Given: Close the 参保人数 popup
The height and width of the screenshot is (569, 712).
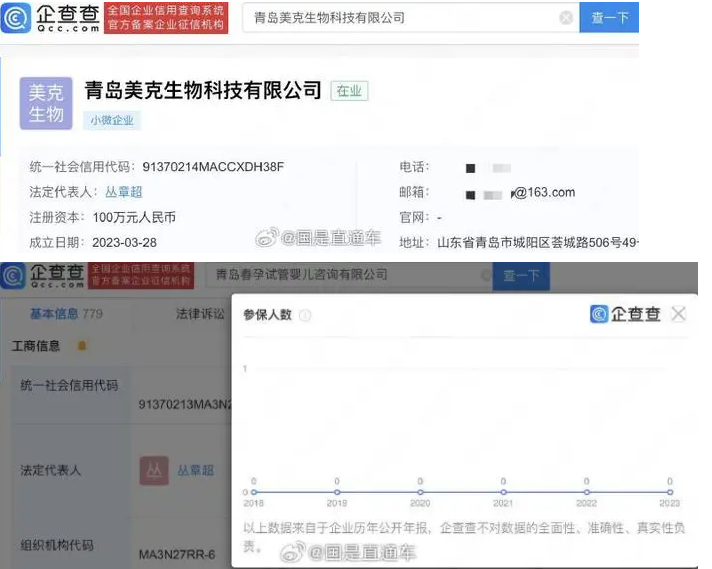Looking at the screenshot, I should [x=678, y=314].
